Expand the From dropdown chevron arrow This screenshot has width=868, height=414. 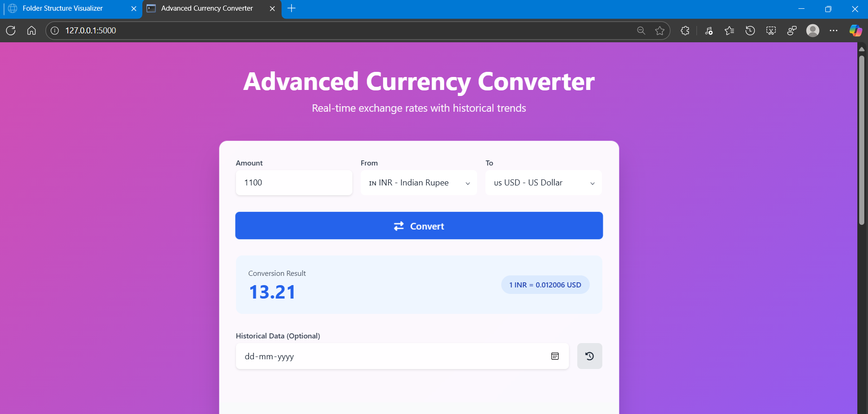(468, 184)
